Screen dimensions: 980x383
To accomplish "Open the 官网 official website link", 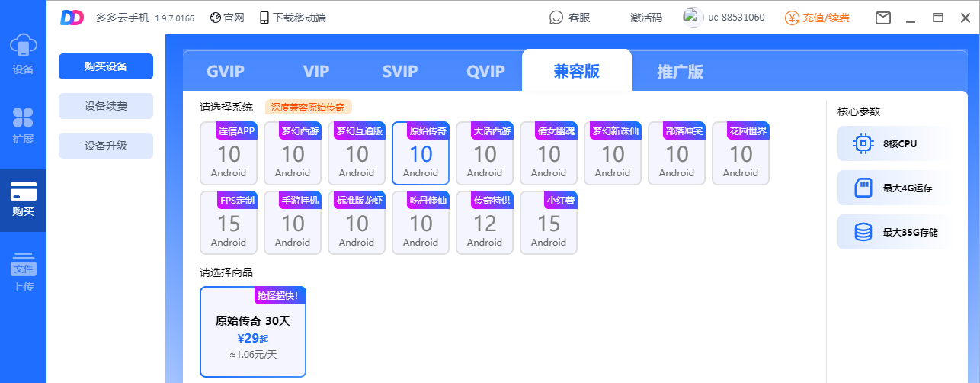I will pyautogui.click(x=227, y=18).
